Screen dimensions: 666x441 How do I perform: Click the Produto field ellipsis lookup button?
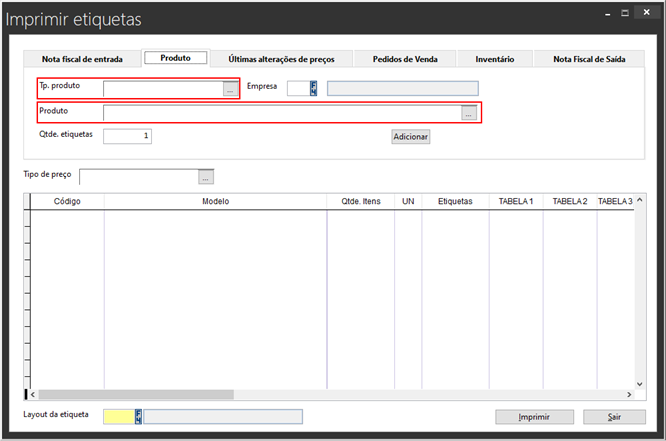(468, 113)
